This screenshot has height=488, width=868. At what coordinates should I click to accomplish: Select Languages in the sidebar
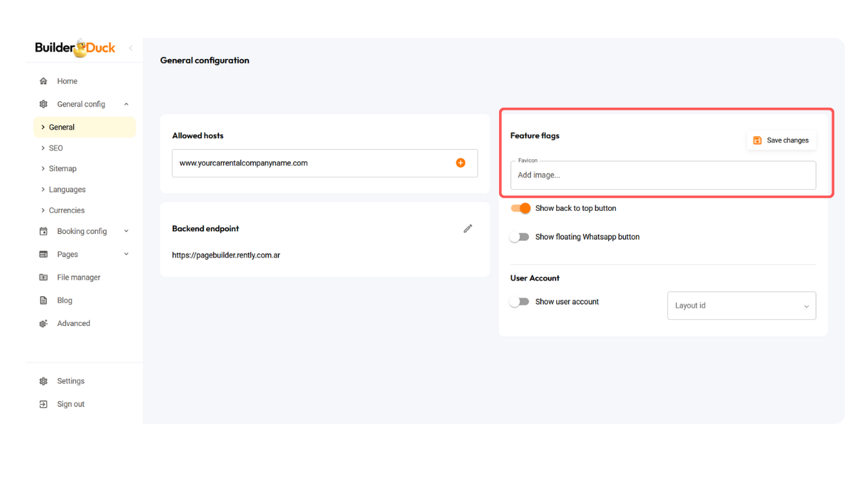click(67, 190)
